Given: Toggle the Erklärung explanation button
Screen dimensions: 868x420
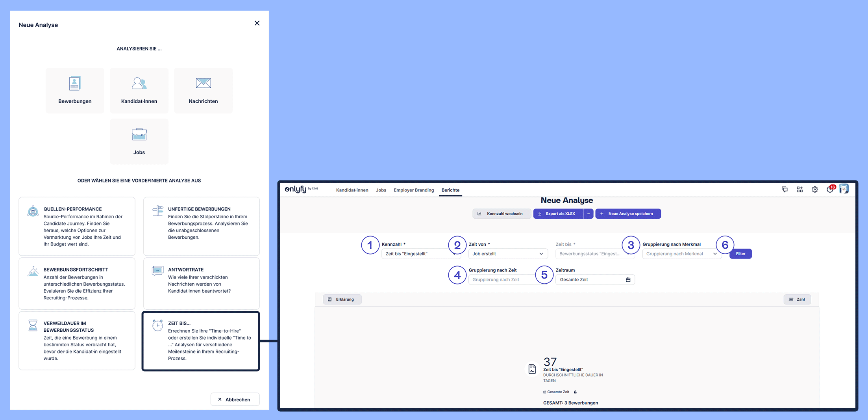Looking at the screenshot, I should (x=342, y=299).
